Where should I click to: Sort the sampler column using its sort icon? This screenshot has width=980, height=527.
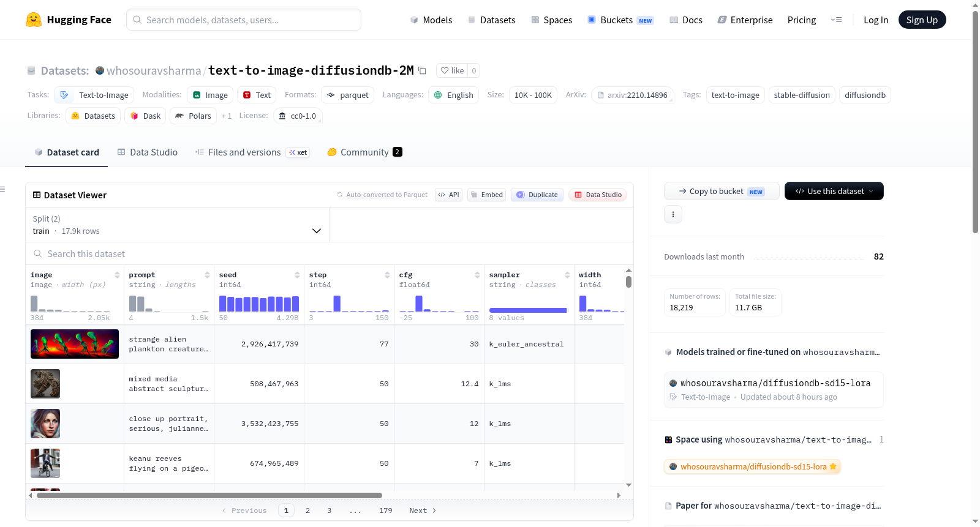tap(567, 275)
